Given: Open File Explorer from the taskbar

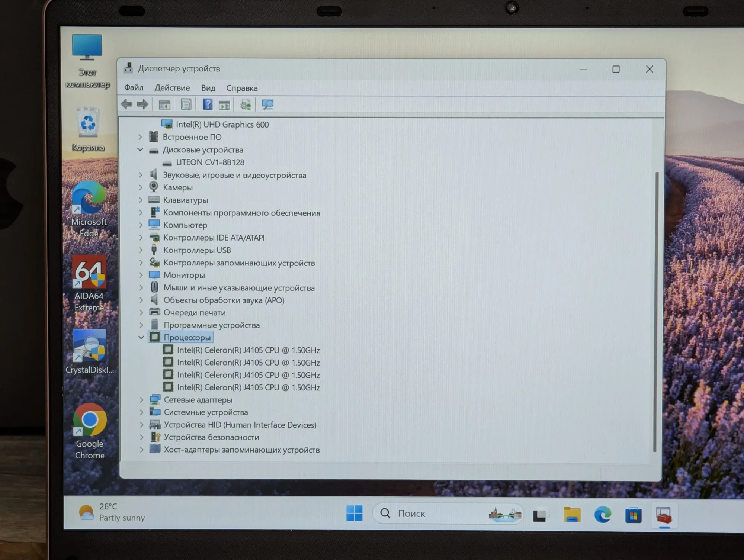Looking at the screenshot, I should coord(572,515).
